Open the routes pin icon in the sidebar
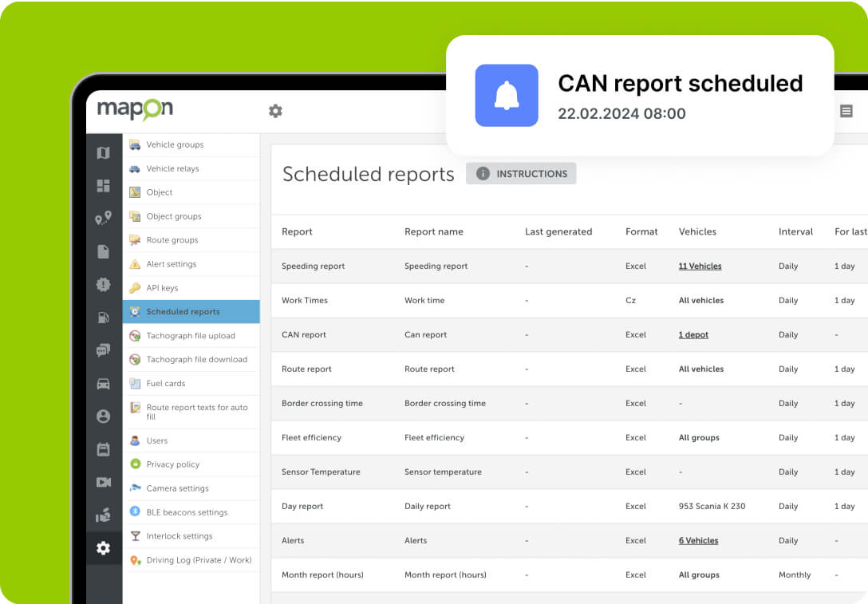 pos(103,219)
